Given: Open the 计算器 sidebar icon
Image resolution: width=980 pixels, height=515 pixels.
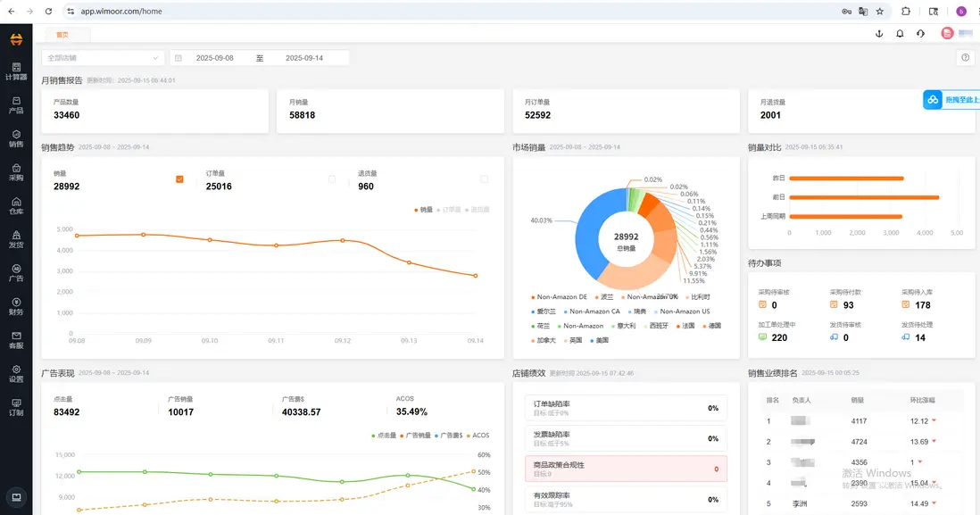Looking at the screenshot, I should tap(16, 71).
